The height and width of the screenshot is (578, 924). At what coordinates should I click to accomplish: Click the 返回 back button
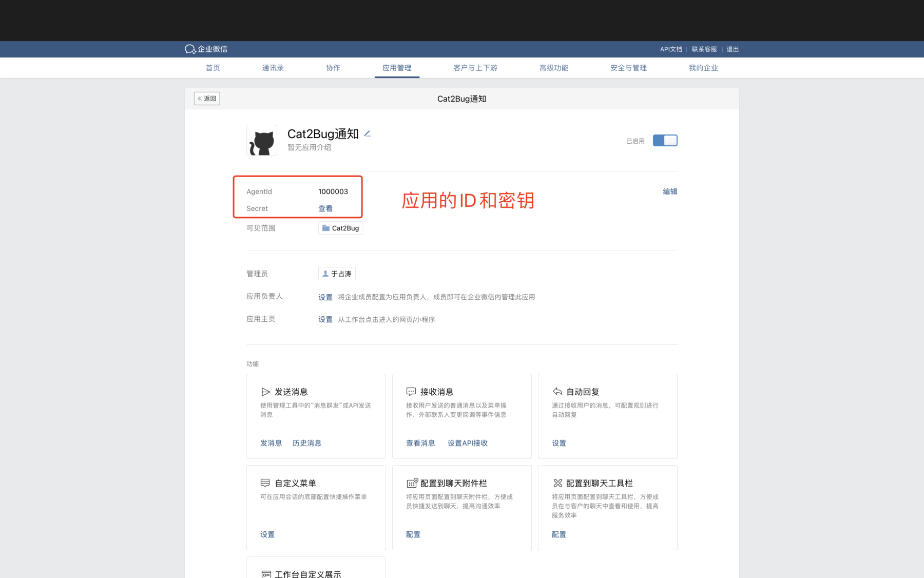207,99
